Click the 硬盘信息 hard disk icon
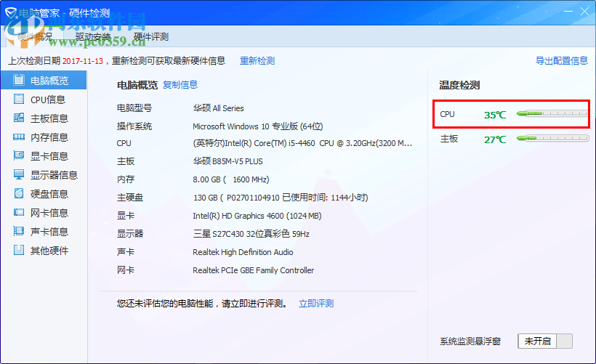The image size is (596, 364). (x=19, y=193)
